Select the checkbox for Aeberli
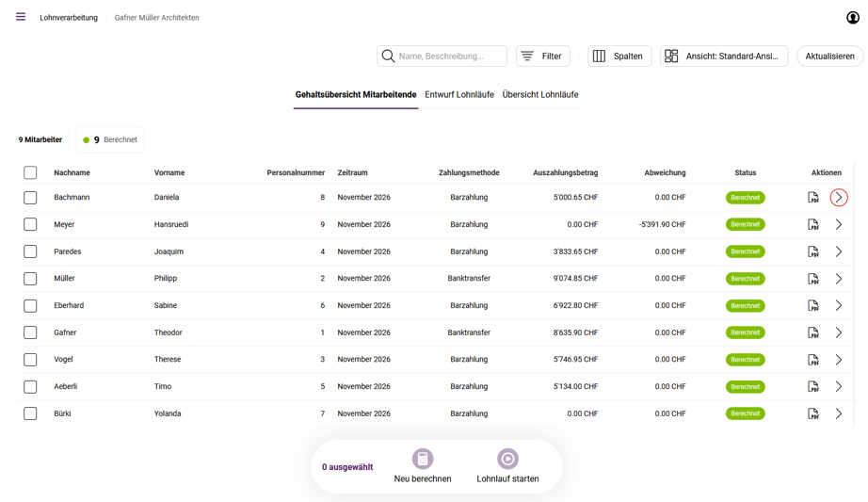 [30, 387]
